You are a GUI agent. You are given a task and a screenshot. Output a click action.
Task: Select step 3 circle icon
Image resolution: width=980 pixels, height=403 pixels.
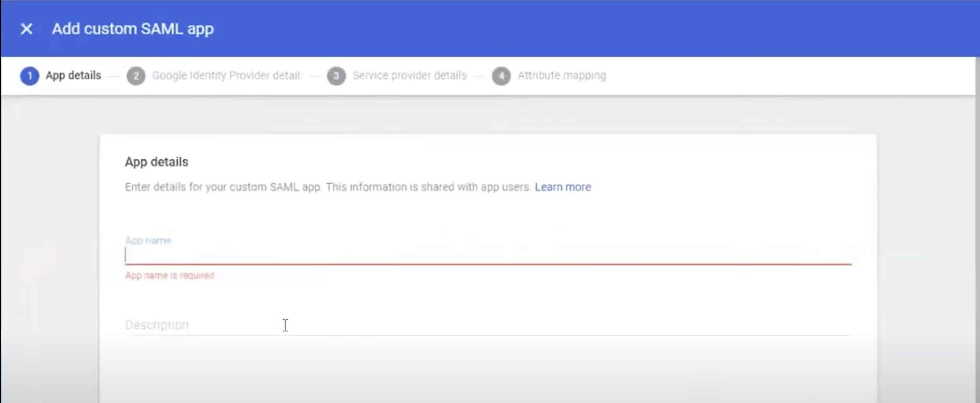pos(336,76)
